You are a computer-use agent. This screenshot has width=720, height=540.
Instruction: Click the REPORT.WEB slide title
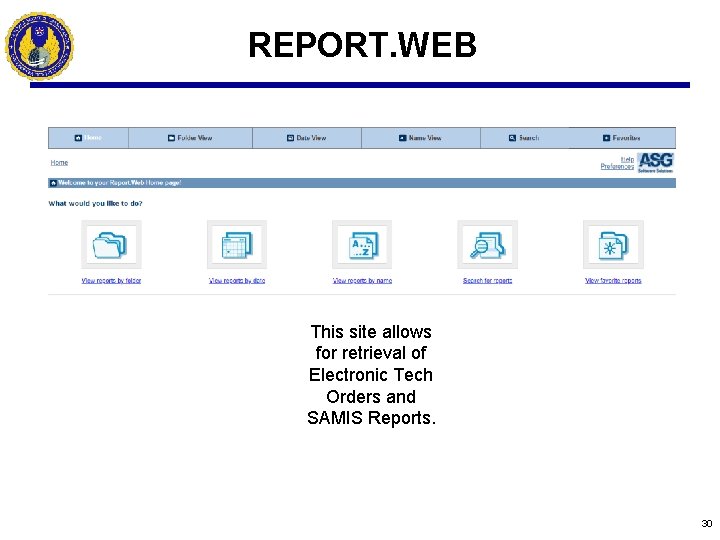tap(362, 45)
